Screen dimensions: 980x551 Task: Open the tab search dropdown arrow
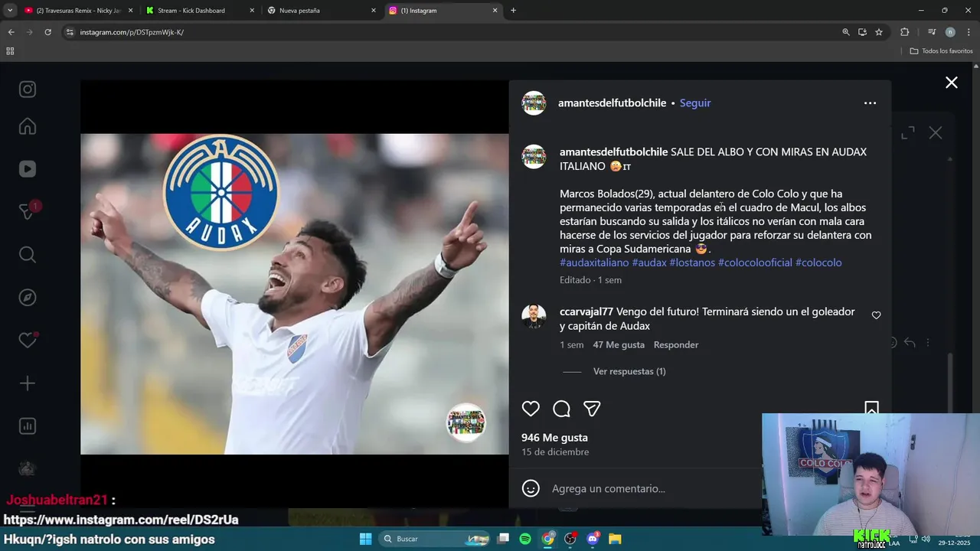(x=10, y=11)
